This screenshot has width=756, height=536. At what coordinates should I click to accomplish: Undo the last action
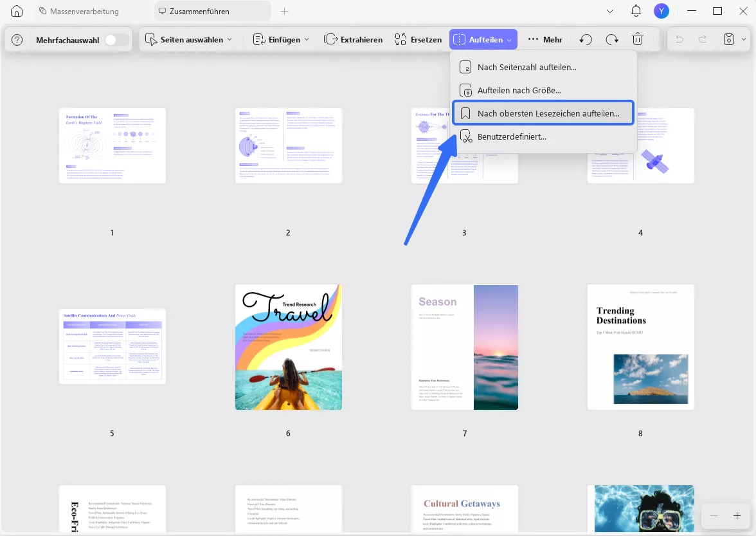pyautogui.click(x=679, y=39)
